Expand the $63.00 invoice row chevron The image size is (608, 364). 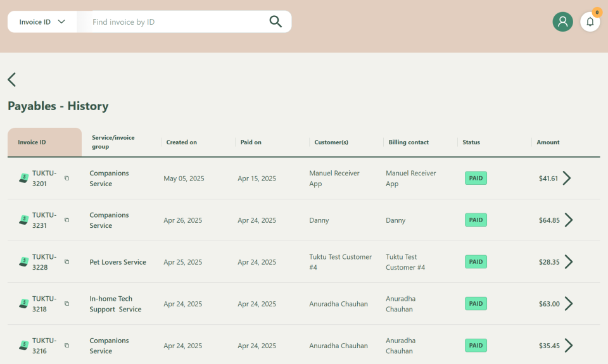(569, 304)
